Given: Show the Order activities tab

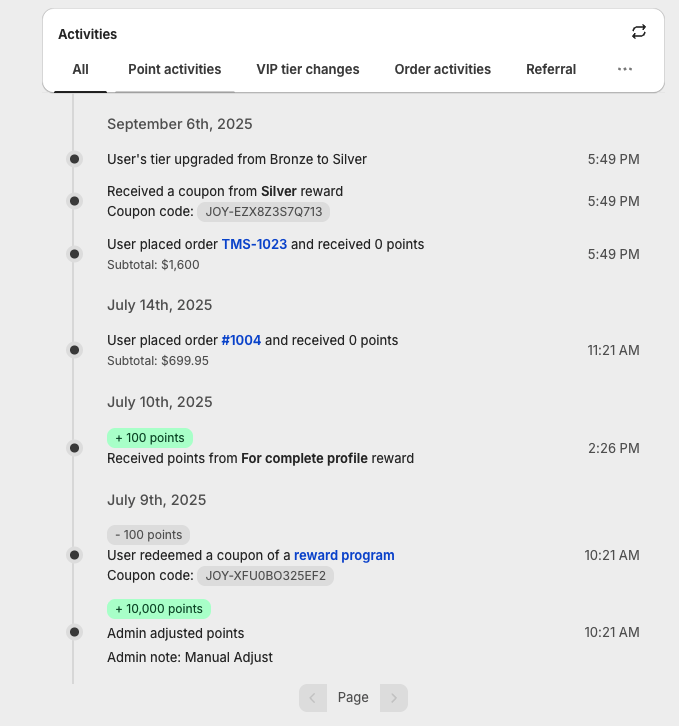Looking at the screenshot, I should (x=443, y=69).
